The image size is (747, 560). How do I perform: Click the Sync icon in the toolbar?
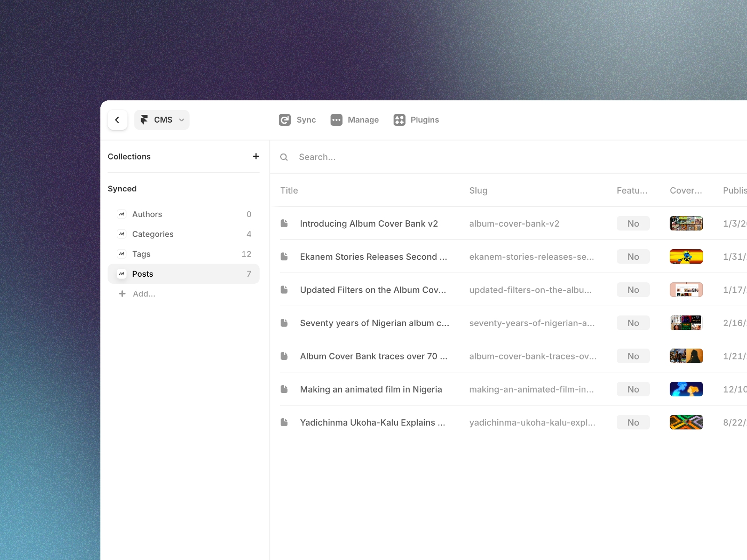(285, 119)
